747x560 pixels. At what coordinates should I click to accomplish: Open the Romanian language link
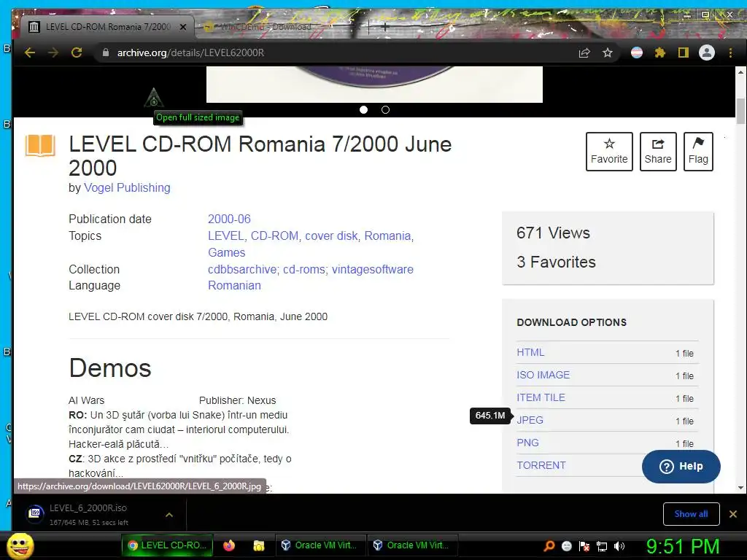coord(234,285)
